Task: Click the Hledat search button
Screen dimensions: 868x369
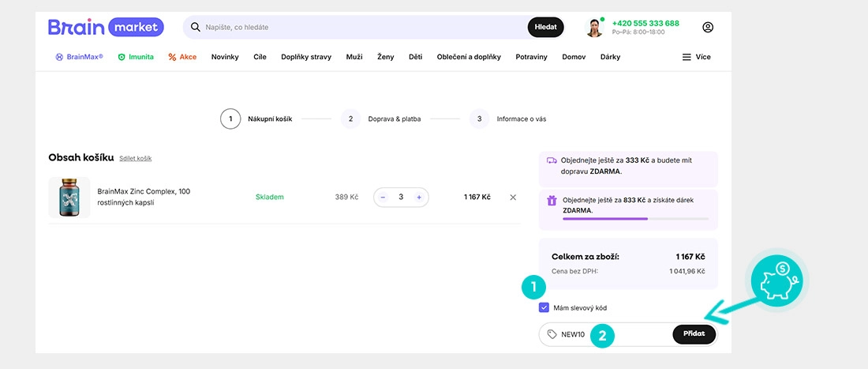Action: (545, 27)
